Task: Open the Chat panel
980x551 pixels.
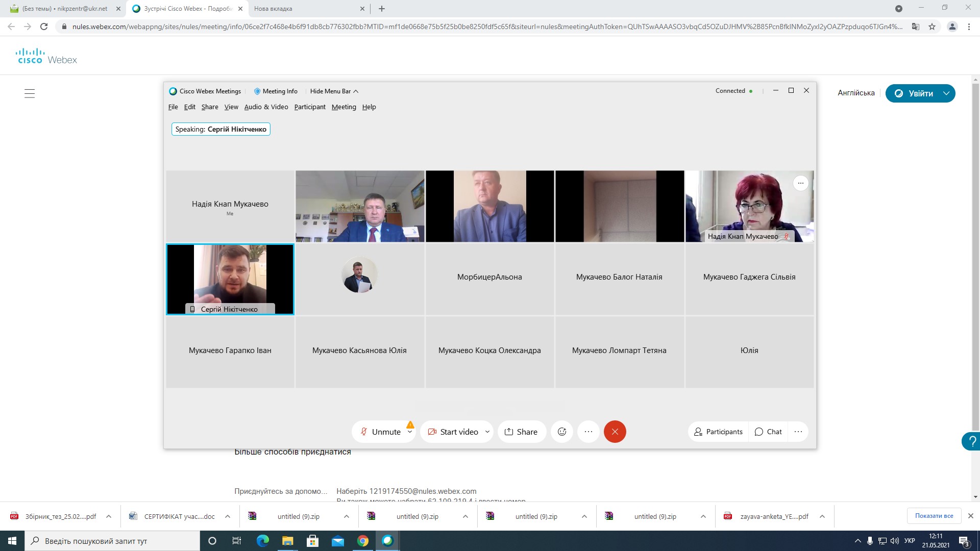Action: 768,432
